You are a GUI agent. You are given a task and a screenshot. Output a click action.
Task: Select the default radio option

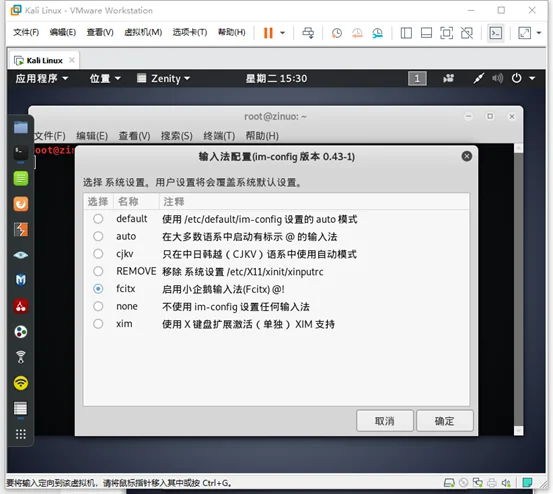[x=98, y=219]
